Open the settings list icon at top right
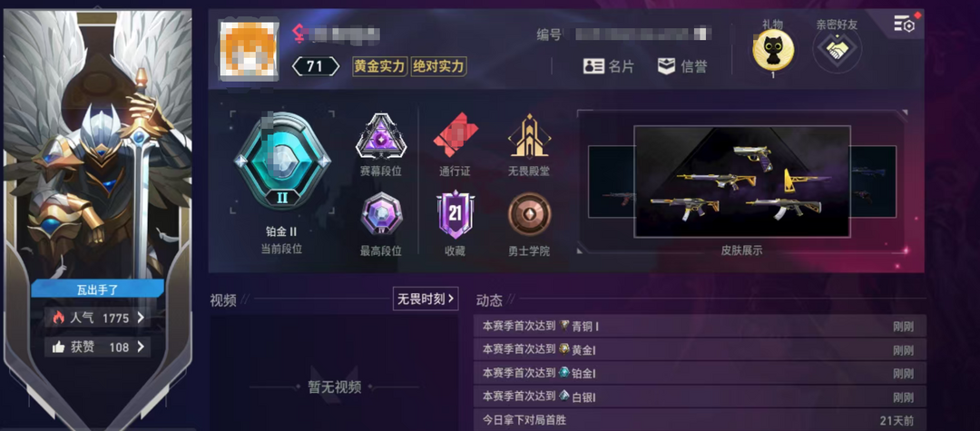980x431 pixels. click(905, 24)
